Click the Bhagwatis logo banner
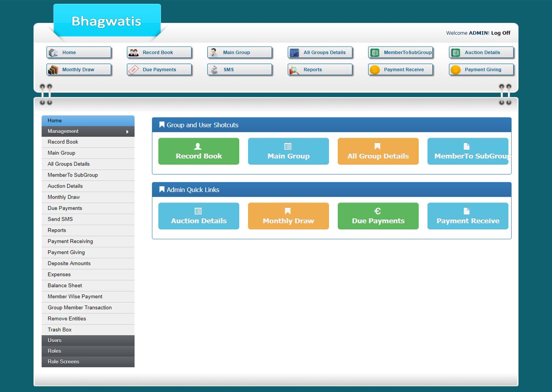This screenshot has height=392, width=552. point(107,21)
